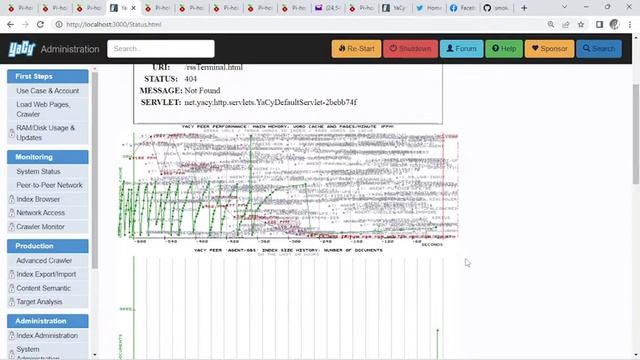The height and width of the screenshot is (360, 640).
Task: Close the active YaCy tab
Action: (x=133, y=8)
